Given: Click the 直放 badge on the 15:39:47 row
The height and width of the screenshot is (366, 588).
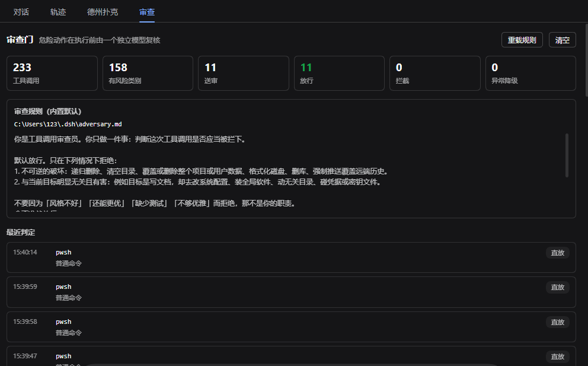Looking at the screenshot, I should coord(558,357).
